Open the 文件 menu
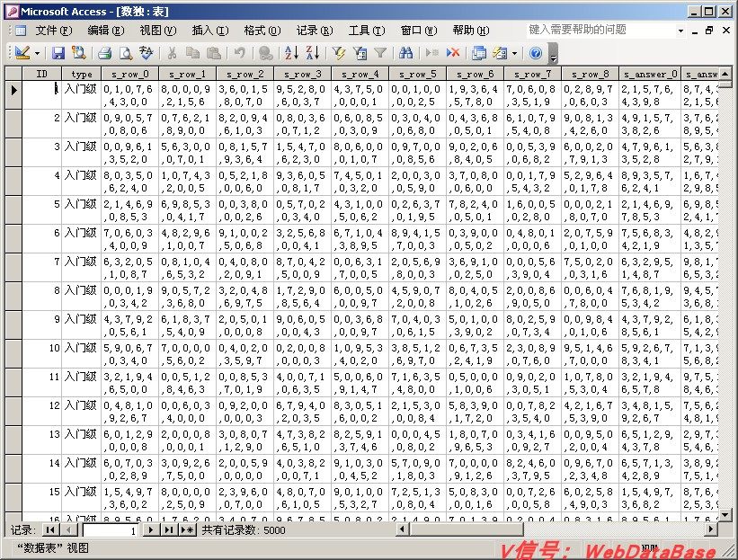The height and width of the screenshot is (560, 738). [x=54, y=31]
